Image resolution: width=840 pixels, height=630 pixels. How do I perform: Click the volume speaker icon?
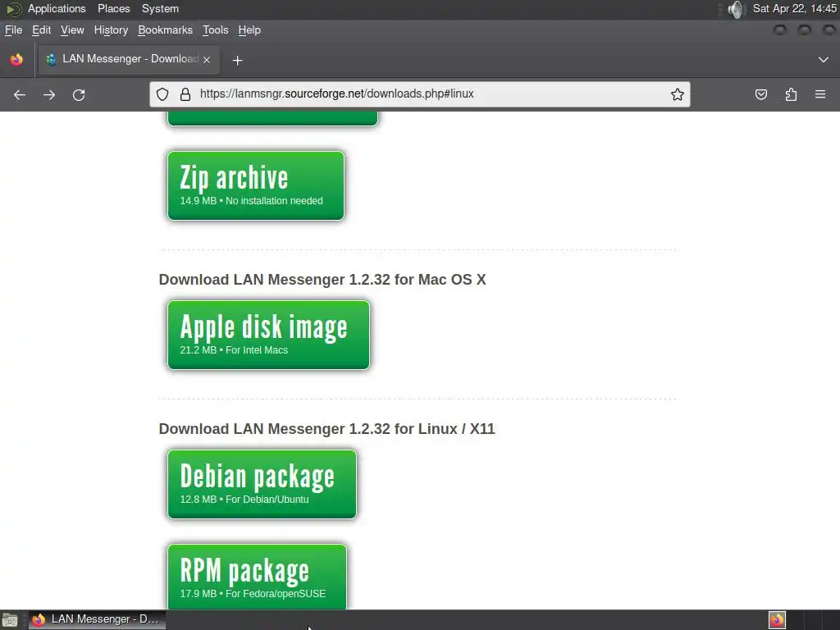[x=737, y=9]
